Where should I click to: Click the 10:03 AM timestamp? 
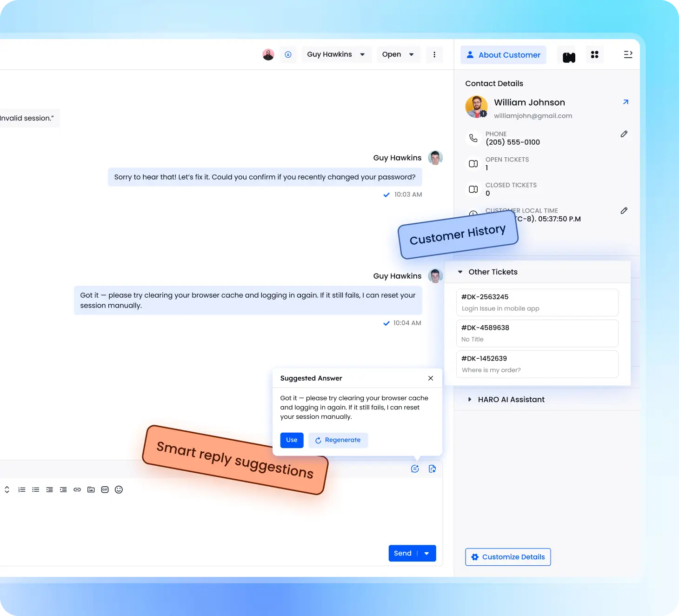pyautogui.click(x=408, y=194)
